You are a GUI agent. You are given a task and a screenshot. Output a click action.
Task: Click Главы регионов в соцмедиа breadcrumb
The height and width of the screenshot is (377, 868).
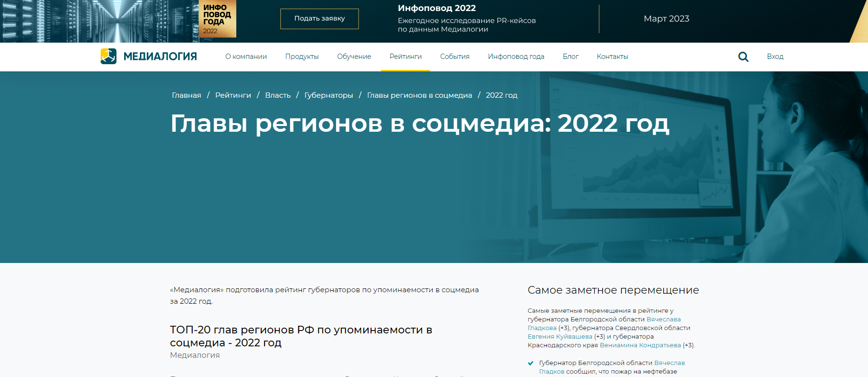pyautogui.click(x=419, y=95)
